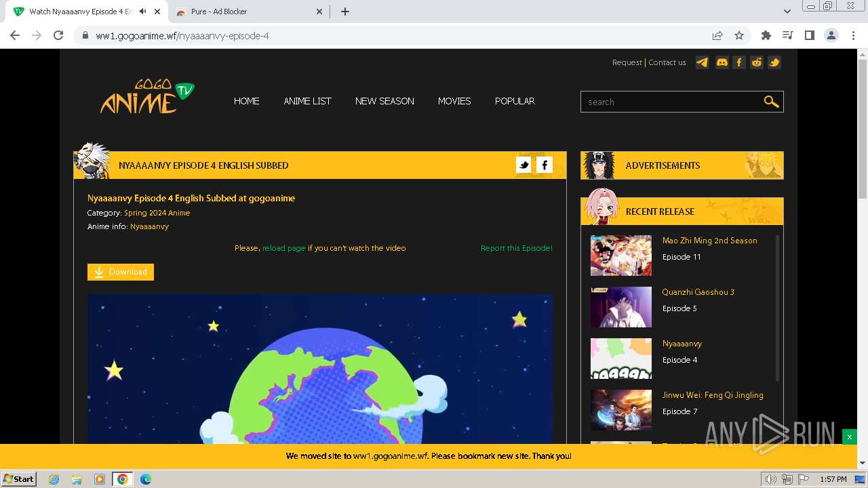
Task: Open the Telegram social icon
Action: pyautogui.click(x=703, y=62)
